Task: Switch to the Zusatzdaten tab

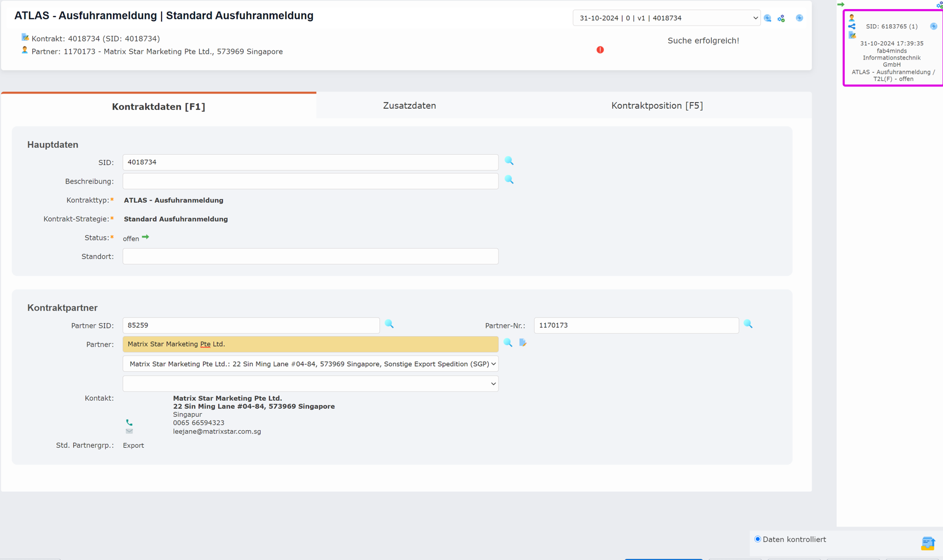Action: coord(409,105)
